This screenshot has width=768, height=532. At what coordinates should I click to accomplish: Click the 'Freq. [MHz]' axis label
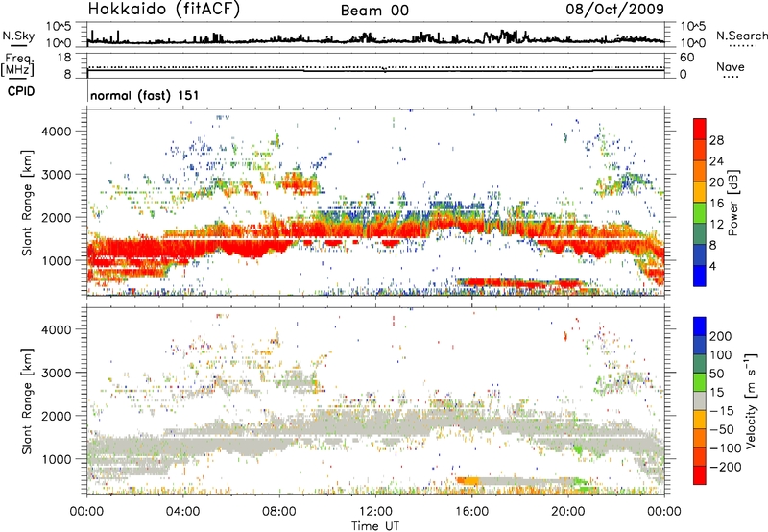tap(17, 65)
